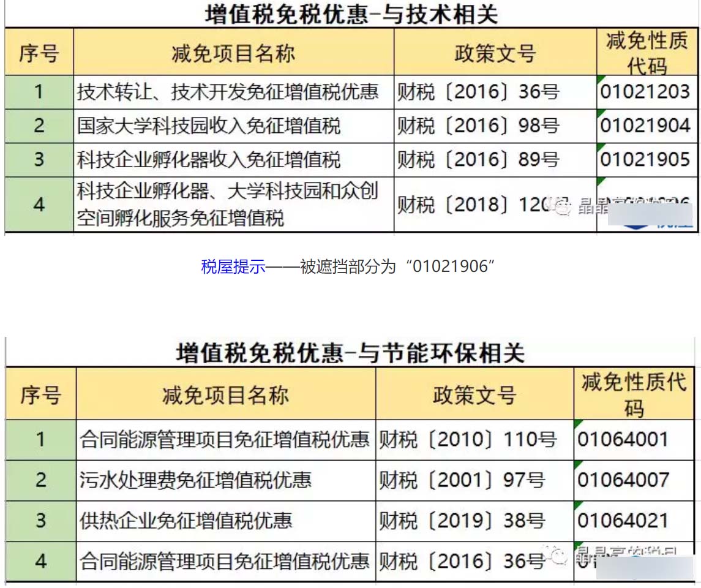Click code cell 01064001
The height and width of the screenshot is (588, 701).
(x=623, y=439)
